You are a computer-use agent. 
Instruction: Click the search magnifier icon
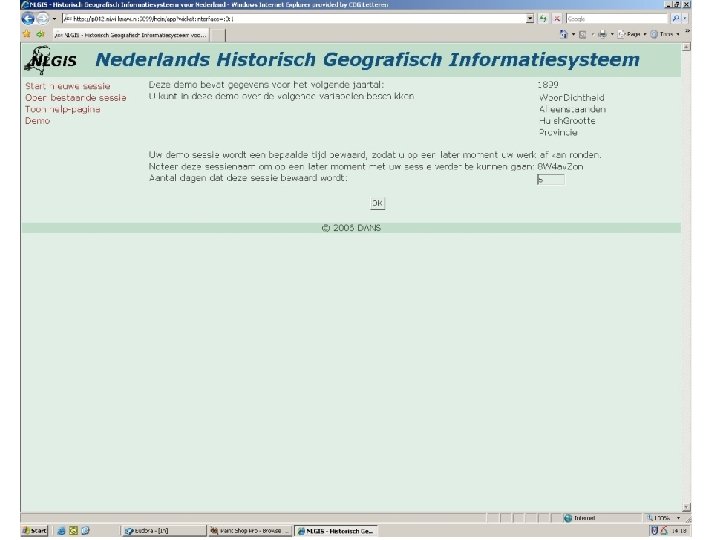pyautogui.click(x=675, y=19)
